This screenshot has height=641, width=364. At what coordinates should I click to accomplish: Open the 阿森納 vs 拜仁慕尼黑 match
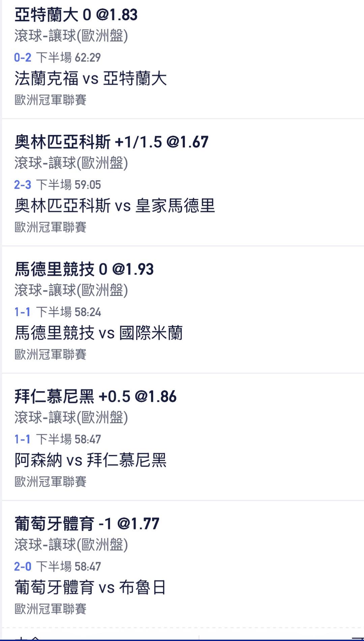[x=91, y=460]
